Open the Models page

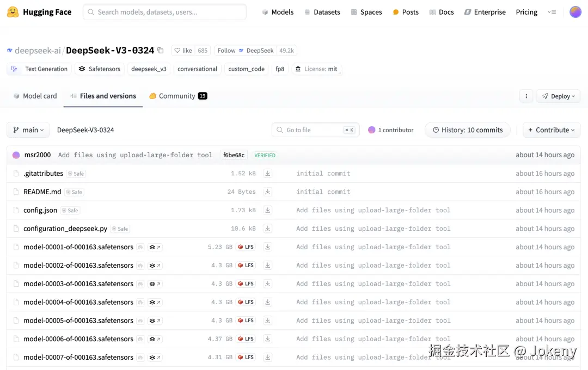point(278,12)
